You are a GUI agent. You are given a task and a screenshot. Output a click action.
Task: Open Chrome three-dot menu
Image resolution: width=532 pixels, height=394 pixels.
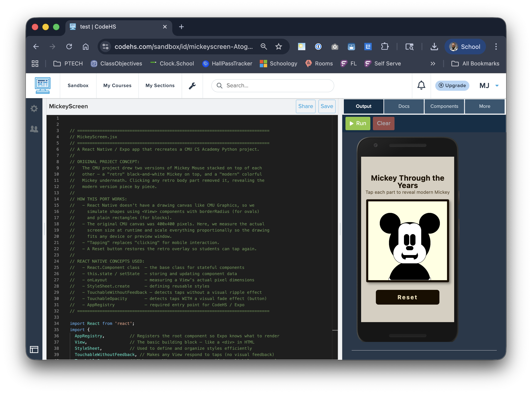click(x=496, y=47)
